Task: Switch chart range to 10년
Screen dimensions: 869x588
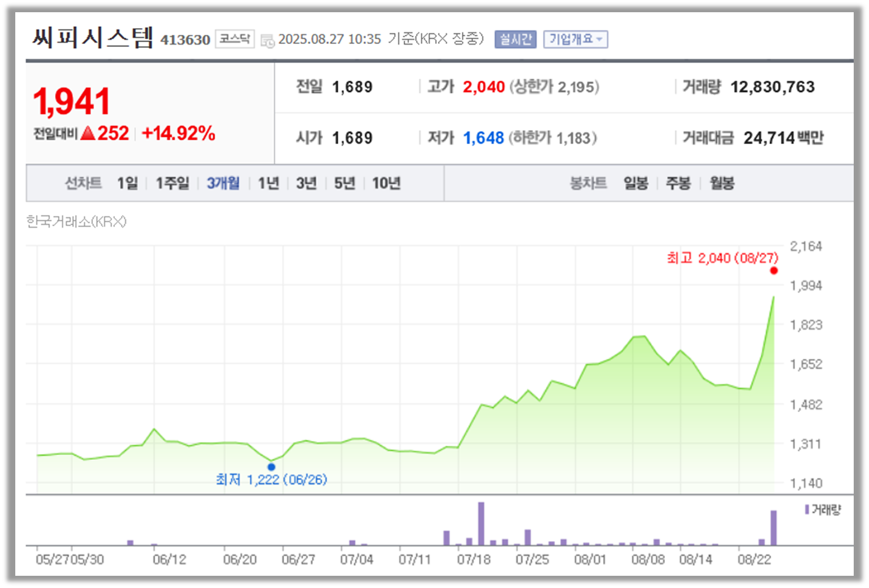Action: (386, 183)
